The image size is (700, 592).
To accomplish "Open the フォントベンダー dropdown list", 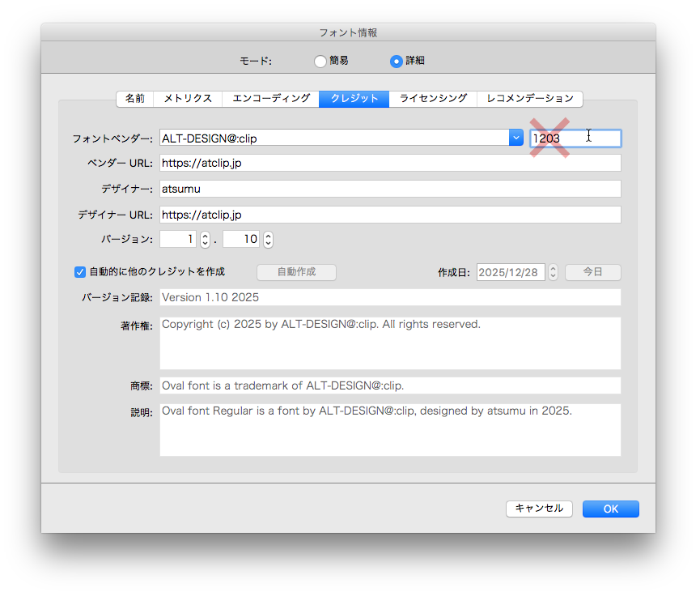I will pyautogui.click(x=516, y=138).
